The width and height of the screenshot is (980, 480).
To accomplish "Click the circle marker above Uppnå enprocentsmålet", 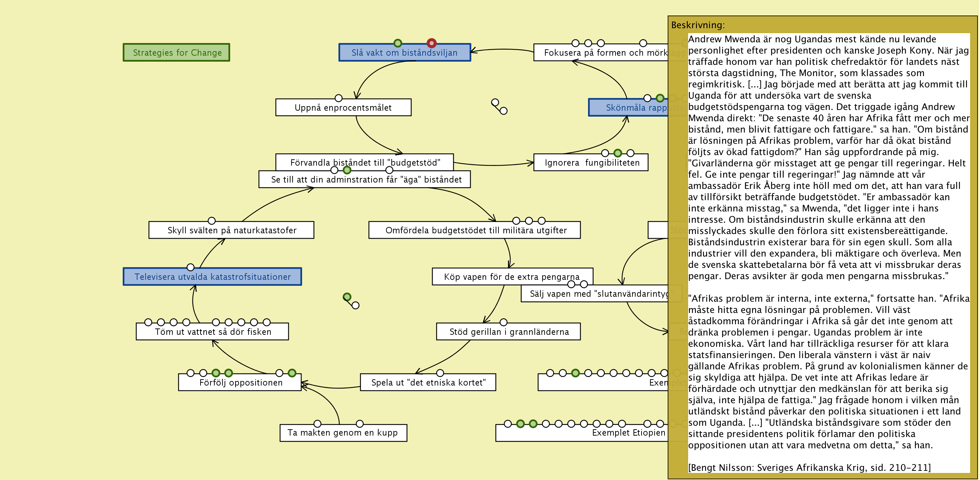I will click(338, 98).
